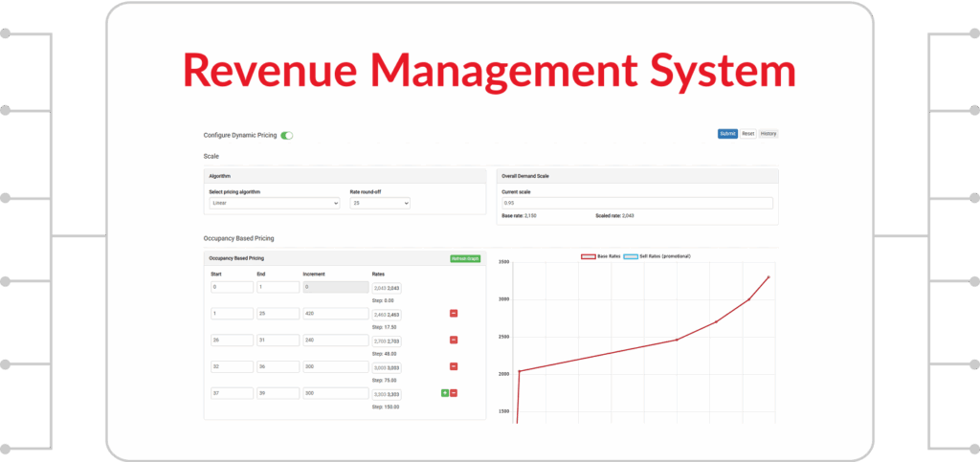980x462 pixels.
Task: Click the Current scale input field
Action: pos(636,203)
